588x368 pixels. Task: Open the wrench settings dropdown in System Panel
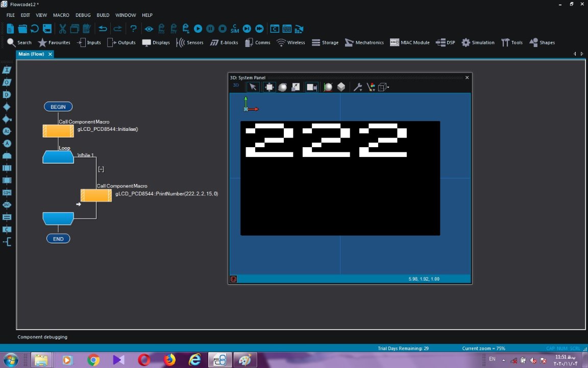pyautogui.click(x=358, y=87)
